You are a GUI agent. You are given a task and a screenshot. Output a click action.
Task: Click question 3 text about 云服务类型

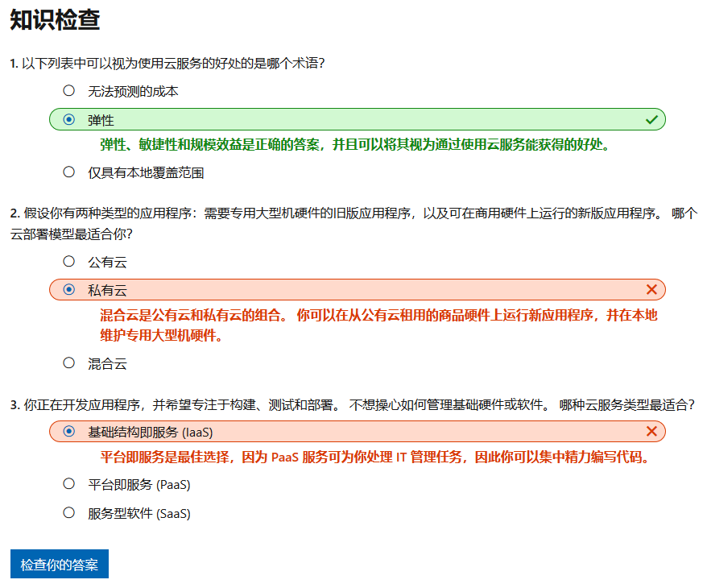(352, 405)
